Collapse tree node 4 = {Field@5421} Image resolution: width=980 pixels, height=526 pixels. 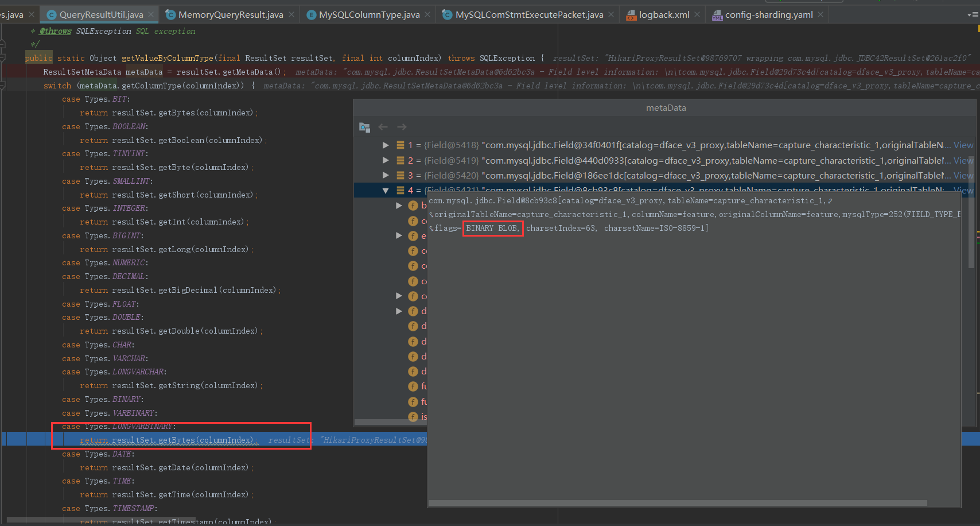coord(386,190)
